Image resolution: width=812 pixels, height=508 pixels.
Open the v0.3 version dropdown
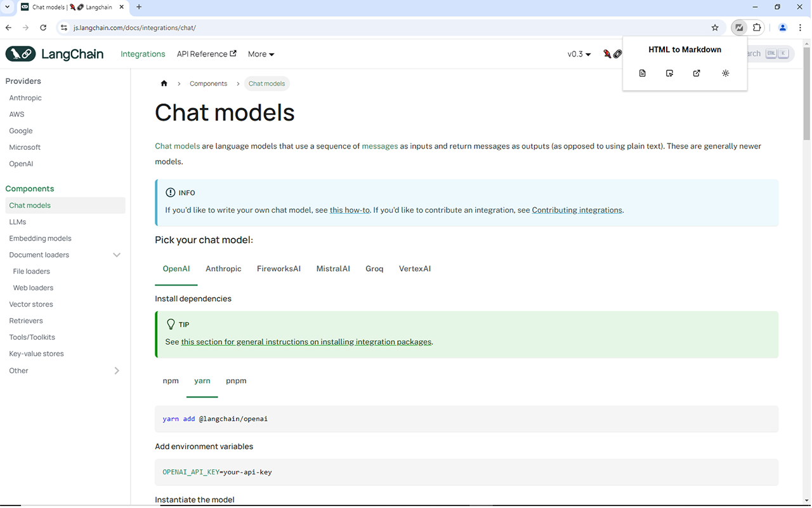pos(579,55)
